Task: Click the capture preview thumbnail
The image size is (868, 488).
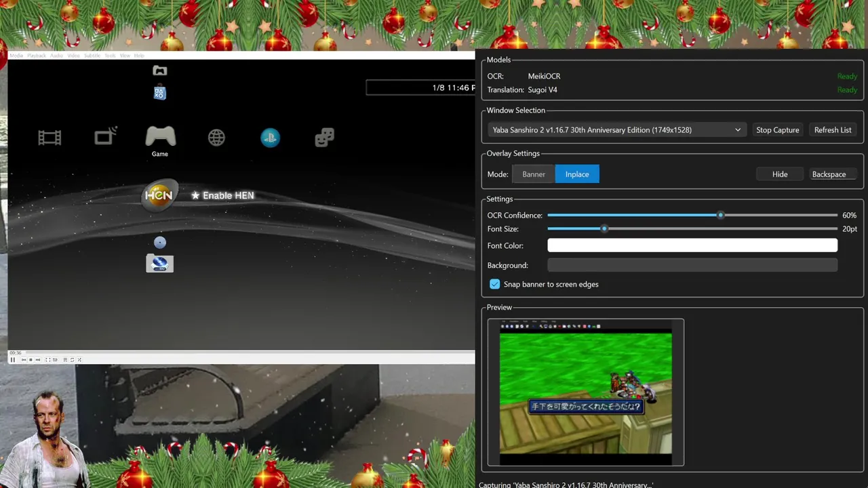Action: click(x=586, y=392)
